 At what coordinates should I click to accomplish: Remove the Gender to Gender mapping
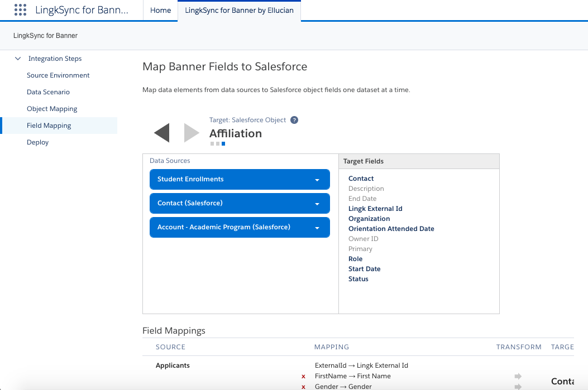[303, 387]
